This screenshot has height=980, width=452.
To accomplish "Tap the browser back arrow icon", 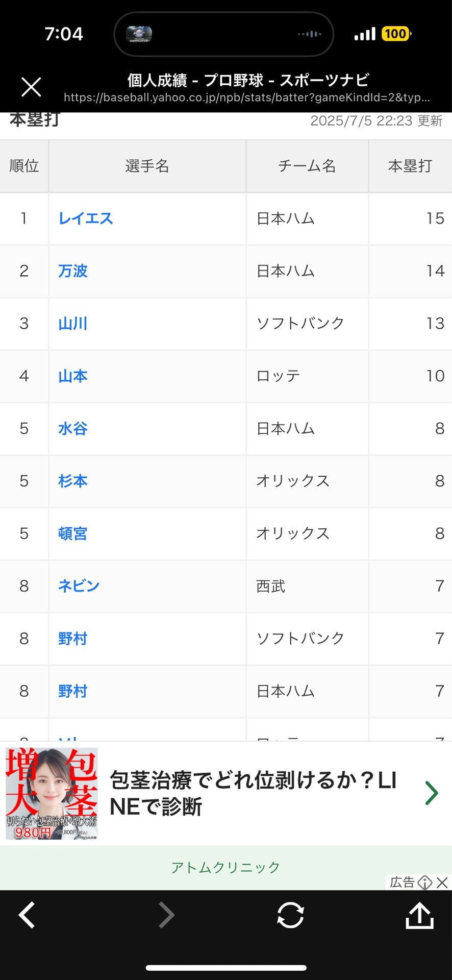I will tap(27, 915).
